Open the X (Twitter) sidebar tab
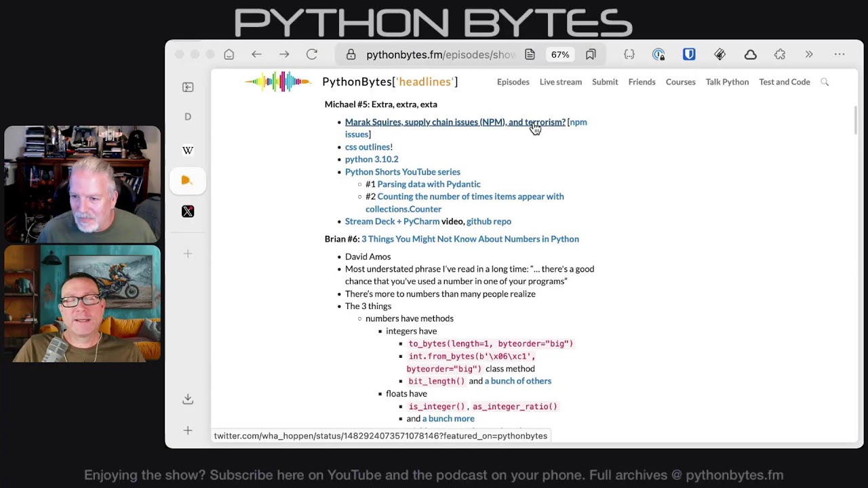Viewport: 868px width, 488px height. (x=188, y=211)
